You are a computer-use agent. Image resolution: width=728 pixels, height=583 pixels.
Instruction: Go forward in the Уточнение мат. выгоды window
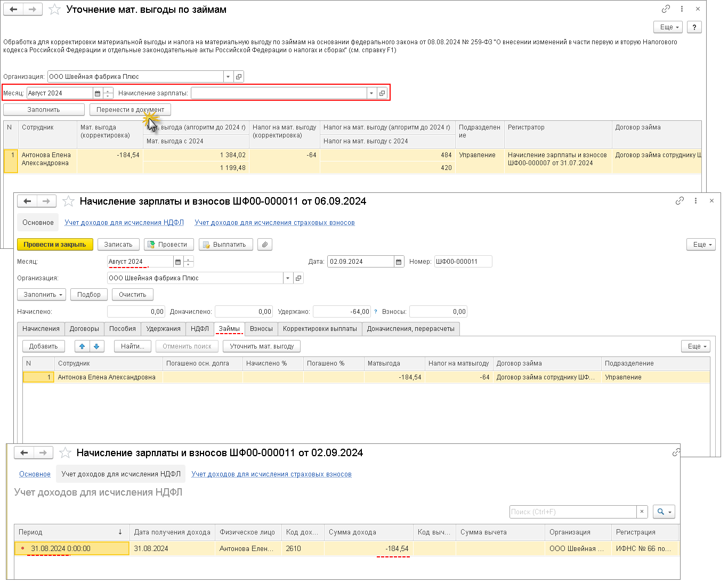(x=33, y=10)
